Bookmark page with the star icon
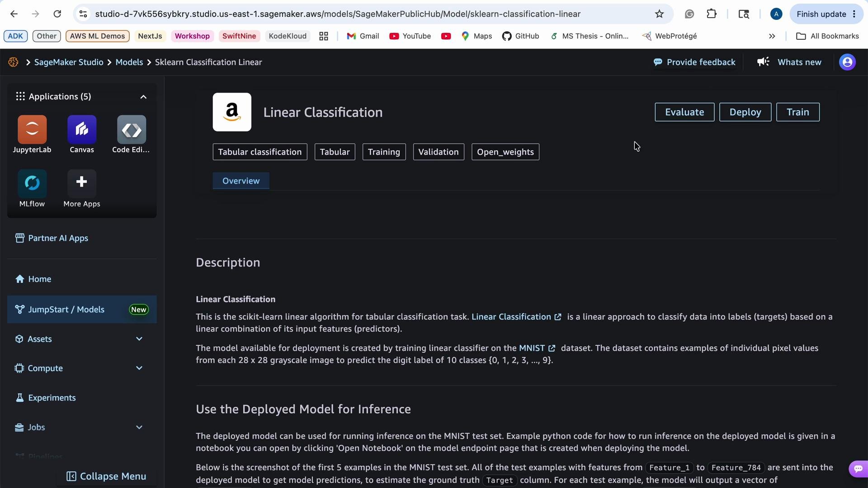The image size is (868, 488). coord(659,14)
